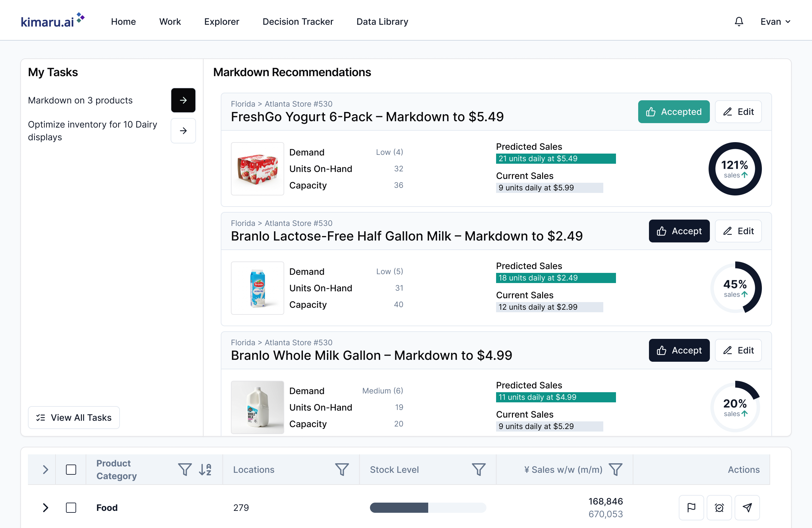Click the Food stock level progress bar
This screenshot has width=812, height=528.
click(428, 507)
